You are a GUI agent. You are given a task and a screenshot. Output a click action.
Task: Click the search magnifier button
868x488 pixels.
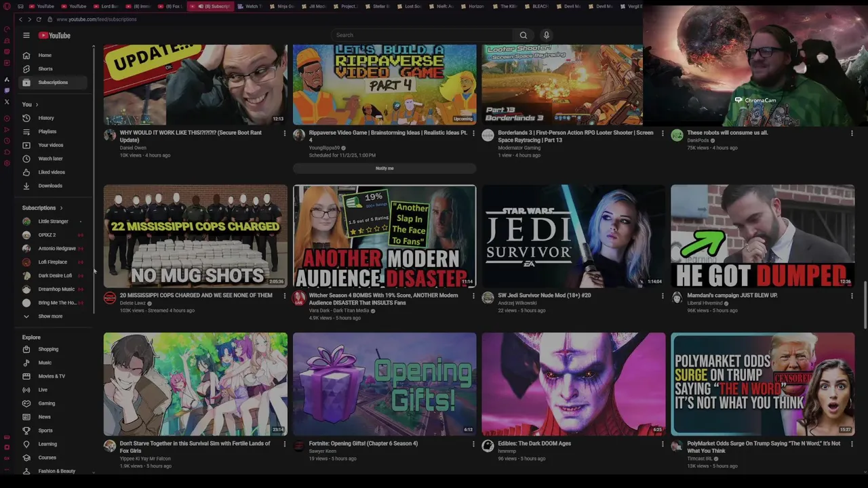[x=523, y=35]
